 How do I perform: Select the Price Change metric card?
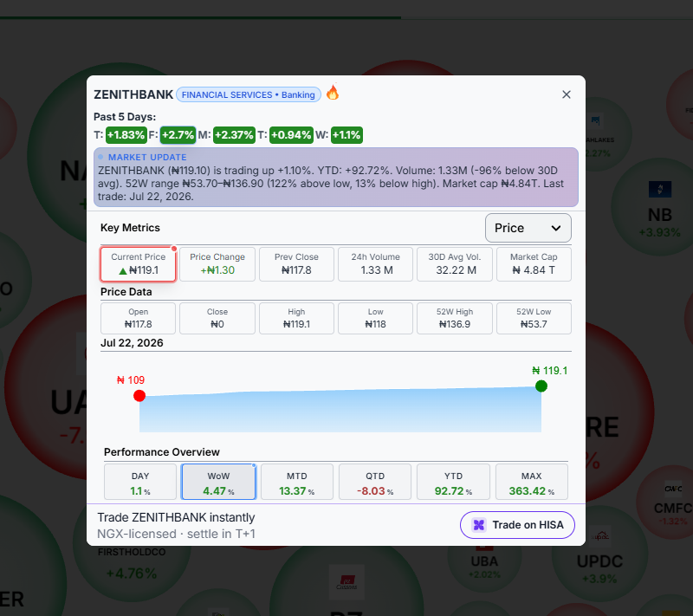click(217, 263)
